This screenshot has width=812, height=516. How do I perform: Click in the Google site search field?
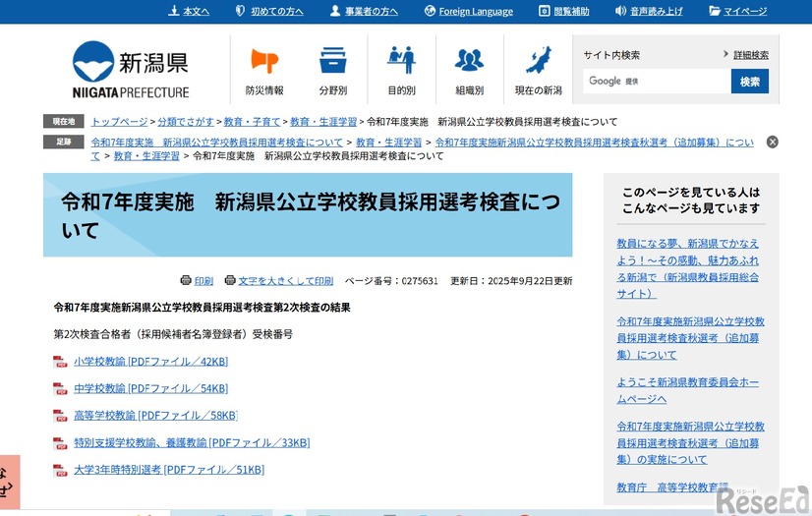tap(657, 82)
